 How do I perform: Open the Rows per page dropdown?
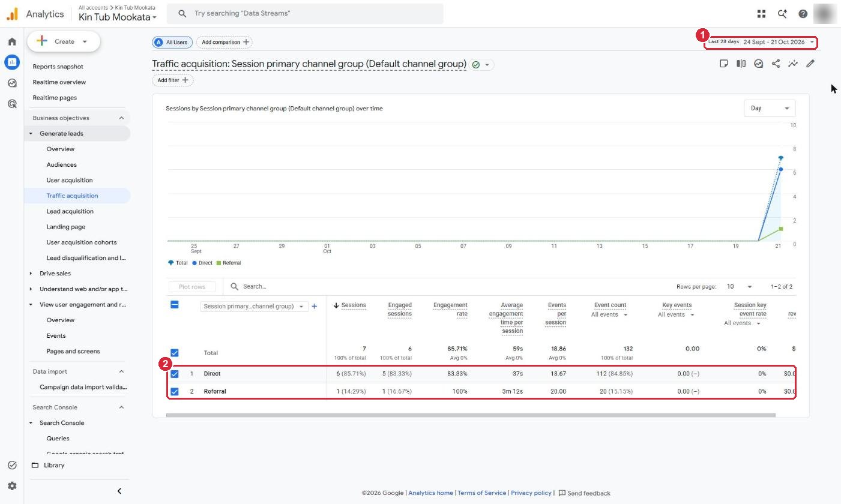[x=739, y=287]
